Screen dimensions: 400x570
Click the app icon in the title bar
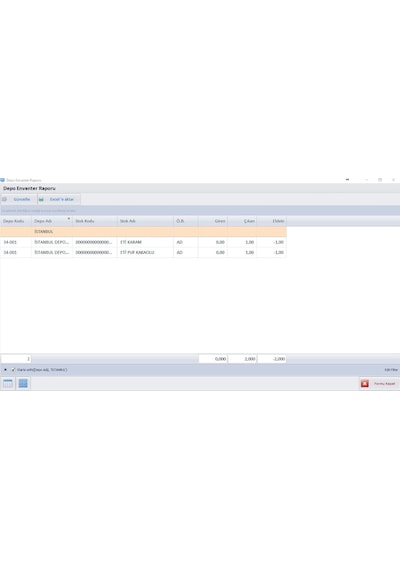click(x=3, y=180)
